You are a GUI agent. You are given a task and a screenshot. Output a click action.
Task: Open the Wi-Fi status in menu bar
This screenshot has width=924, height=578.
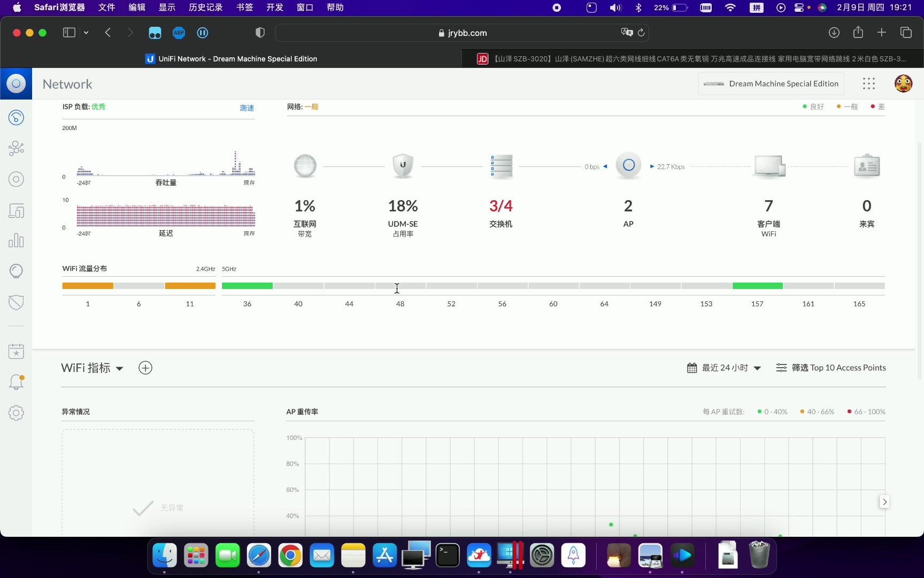point(730,7)
